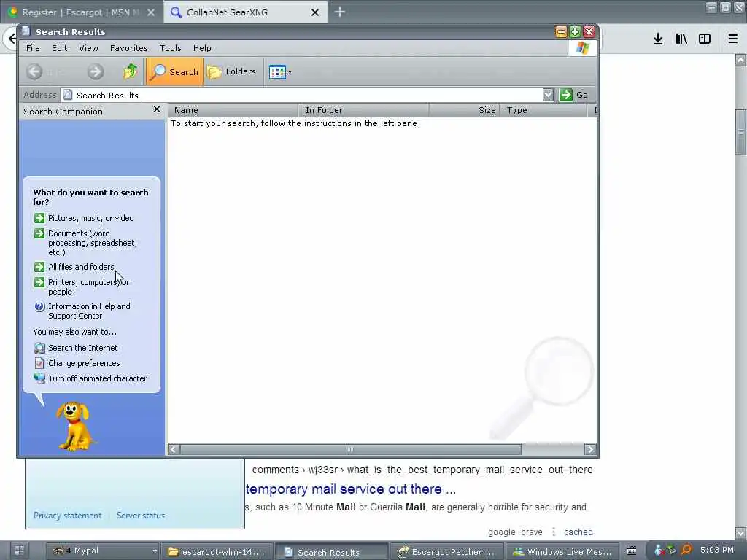Screen dimensions: 747x560
Task: Click green arrow beside Pictures, music, or video
Action: pos(39,218)
